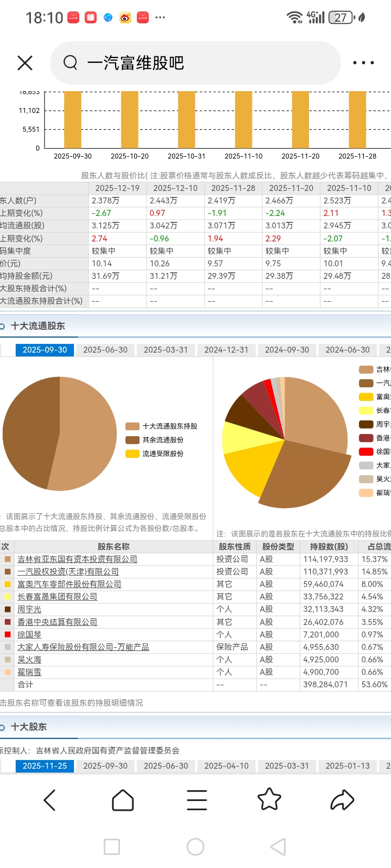Viewport: 391px width, 868px height.
Task: Click the 2025-12-19 column header
Action: [x=117, y=188]
